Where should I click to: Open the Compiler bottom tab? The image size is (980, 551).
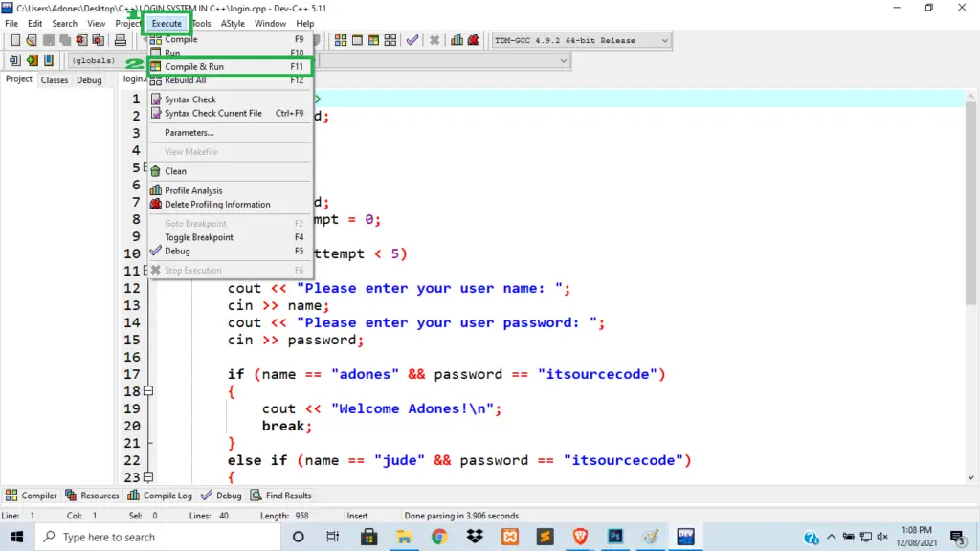tap(32, 496)
